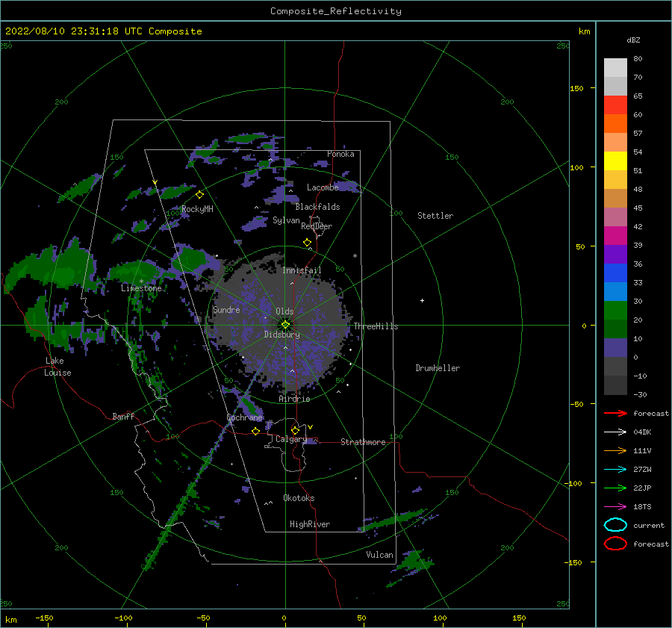Click the HighRiver label

click(x=310, y=524)
